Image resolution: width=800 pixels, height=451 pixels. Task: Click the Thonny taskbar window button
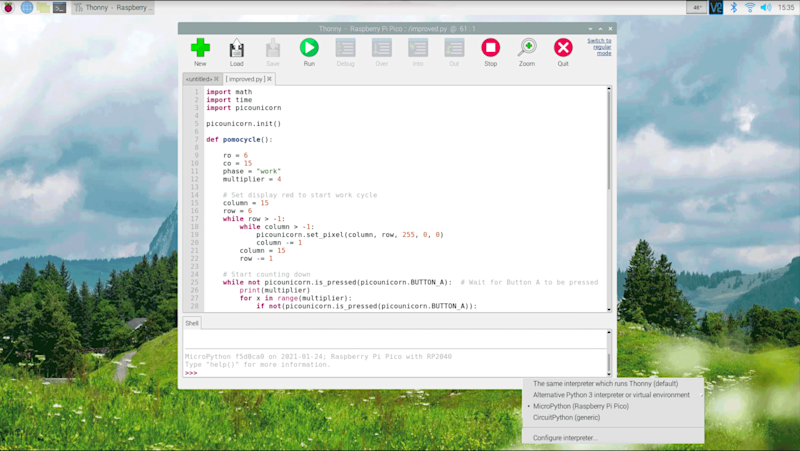click(113, 8)
